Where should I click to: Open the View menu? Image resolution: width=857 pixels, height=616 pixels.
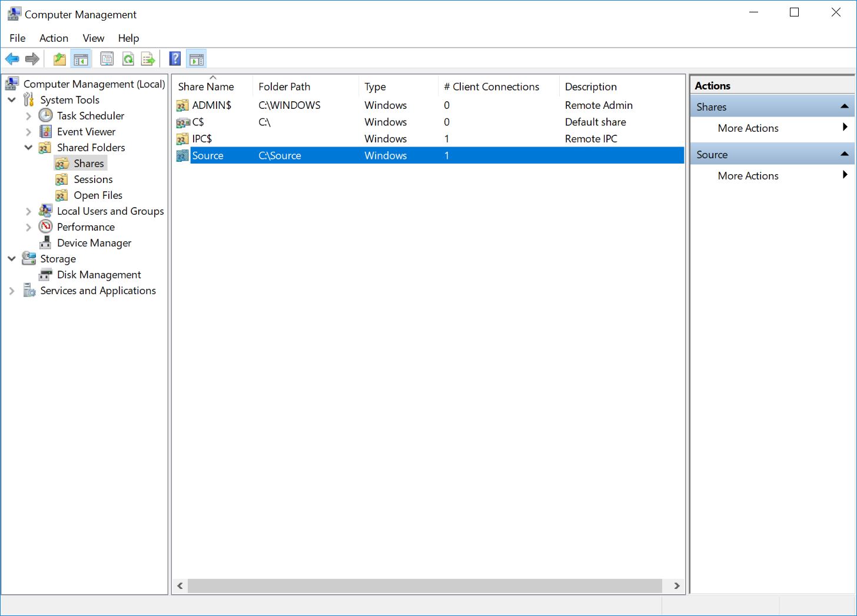[93, 38]
